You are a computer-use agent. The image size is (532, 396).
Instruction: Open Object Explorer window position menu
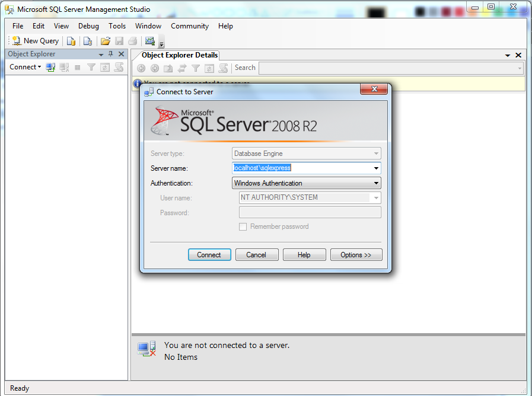click(101, 55)
